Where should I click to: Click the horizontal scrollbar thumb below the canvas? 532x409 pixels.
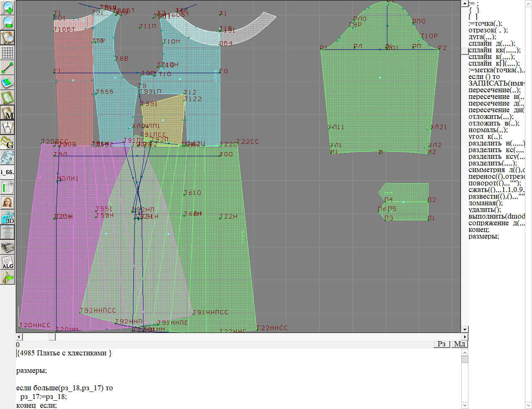pos(52,337)
